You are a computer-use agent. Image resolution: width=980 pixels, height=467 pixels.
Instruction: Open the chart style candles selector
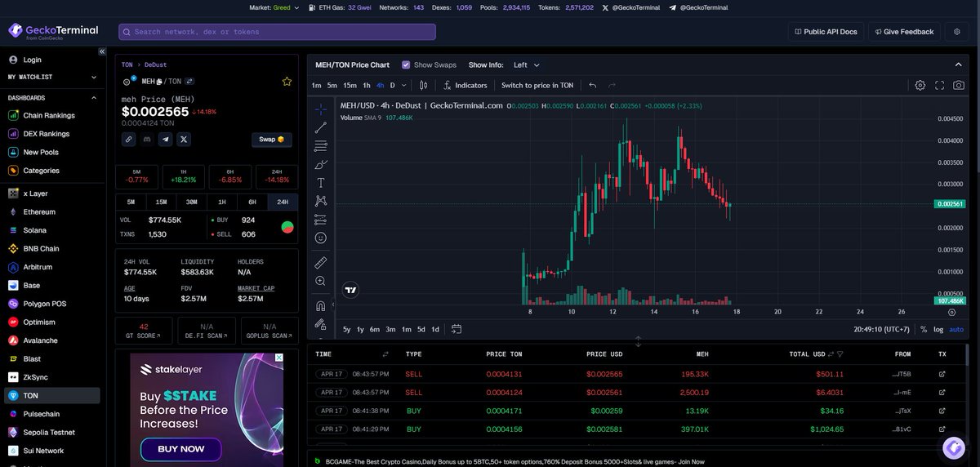tap(423, 85)
